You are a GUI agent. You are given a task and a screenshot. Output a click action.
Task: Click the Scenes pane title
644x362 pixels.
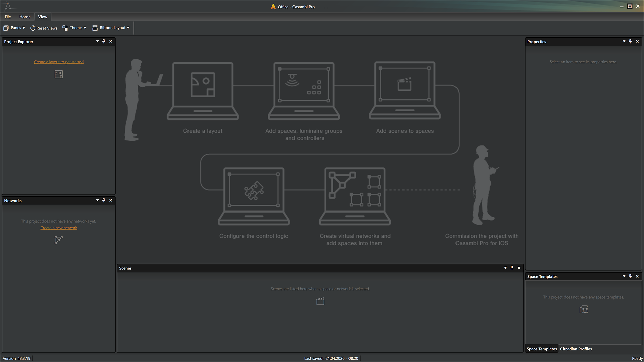(x=125, y=268)
